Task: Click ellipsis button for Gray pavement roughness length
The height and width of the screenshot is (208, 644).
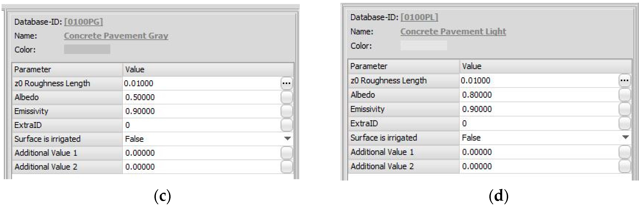Action: (x=287, y=83)
